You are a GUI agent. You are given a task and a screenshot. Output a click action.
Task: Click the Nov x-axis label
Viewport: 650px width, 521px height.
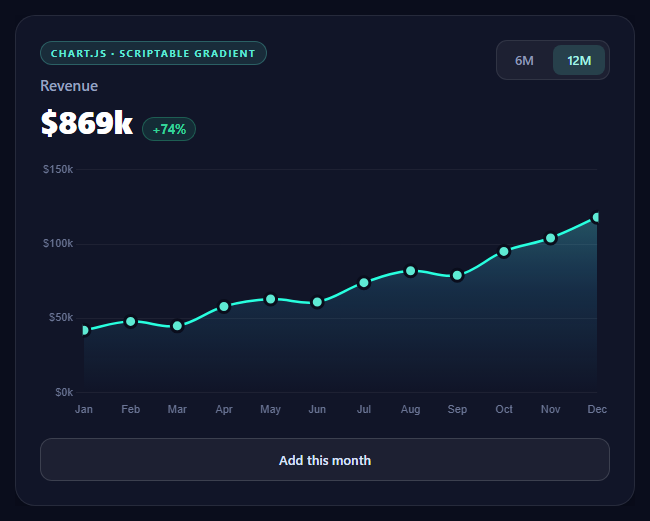551,409
